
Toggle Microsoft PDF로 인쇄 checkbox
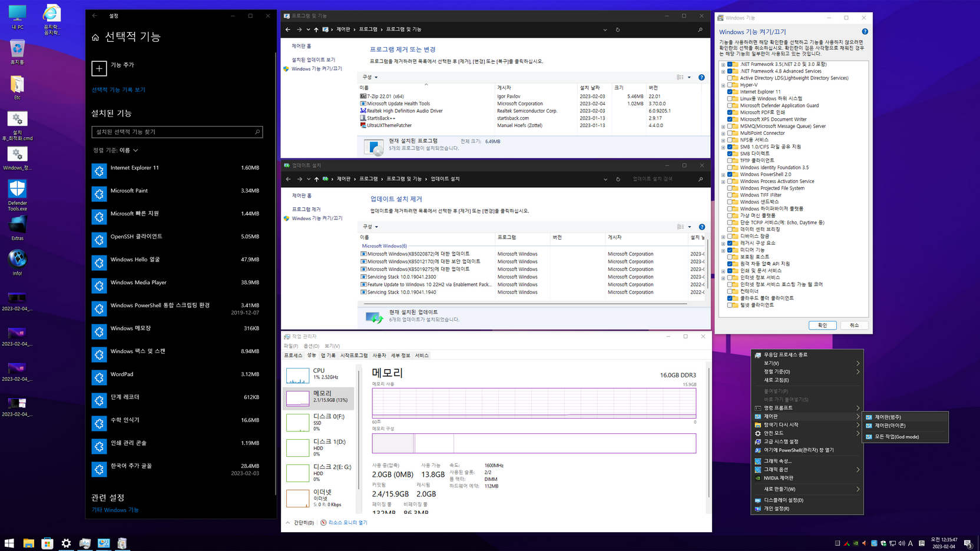tap(730, 112)
